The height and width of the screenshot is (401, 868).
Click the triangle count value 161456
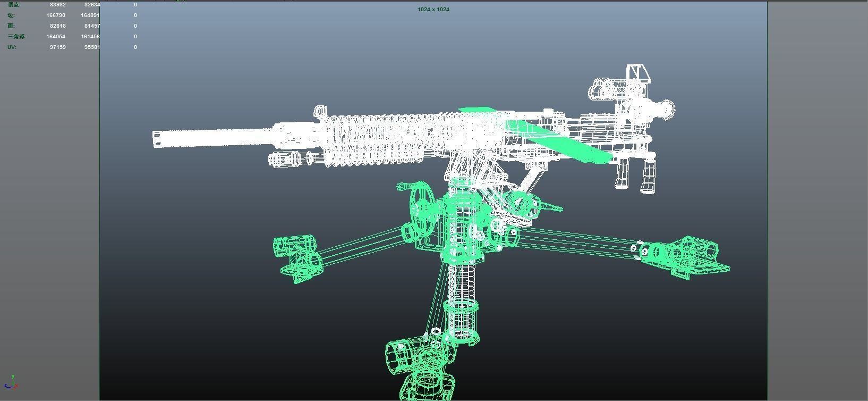pos(90,37)
